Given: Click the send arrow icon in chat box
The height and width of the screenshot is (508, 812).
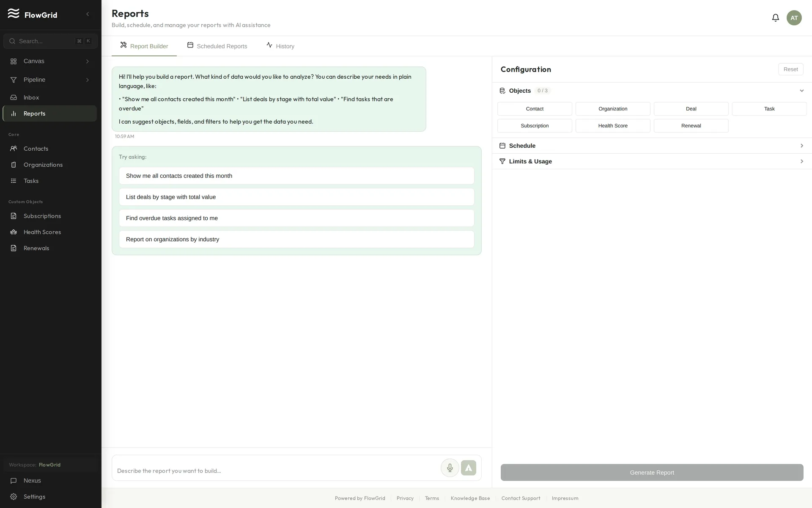Looking at the screenshot, I should coord(468,468).
